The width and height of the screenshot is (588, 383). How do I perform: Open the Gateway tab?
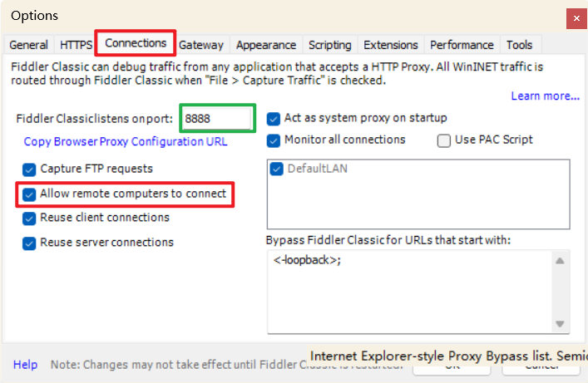(201, 45)
